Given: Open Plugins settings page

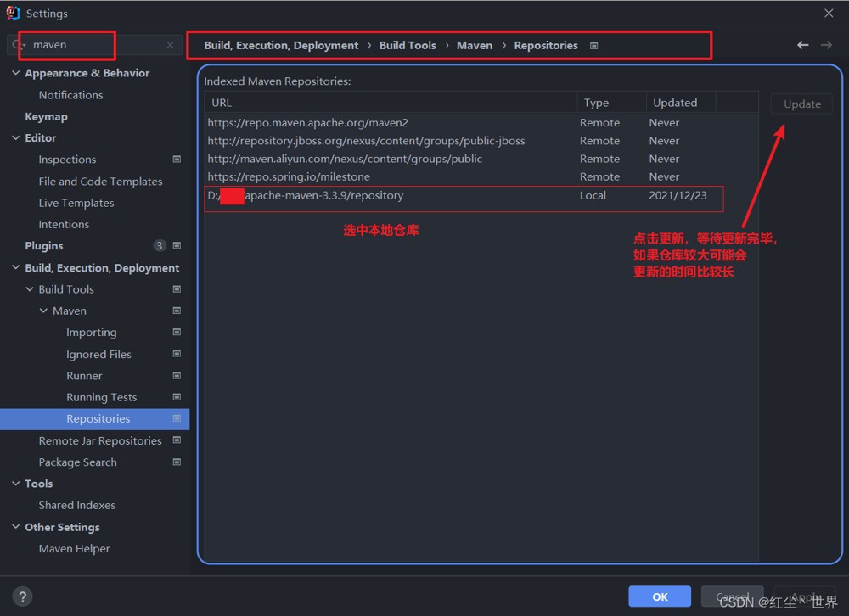Looking at the screenshot, I should tap(44, 246).
